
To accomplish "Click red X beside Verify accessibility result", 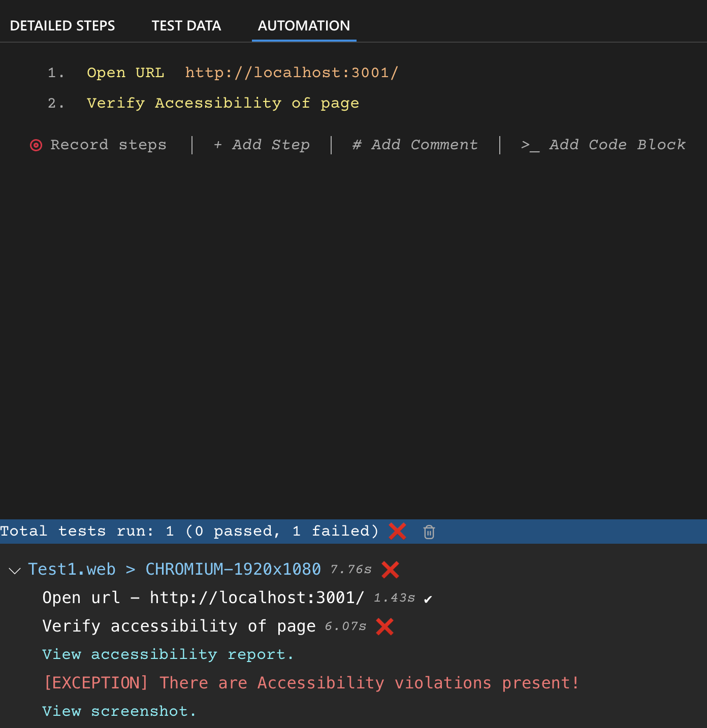I will click(384, 626).
